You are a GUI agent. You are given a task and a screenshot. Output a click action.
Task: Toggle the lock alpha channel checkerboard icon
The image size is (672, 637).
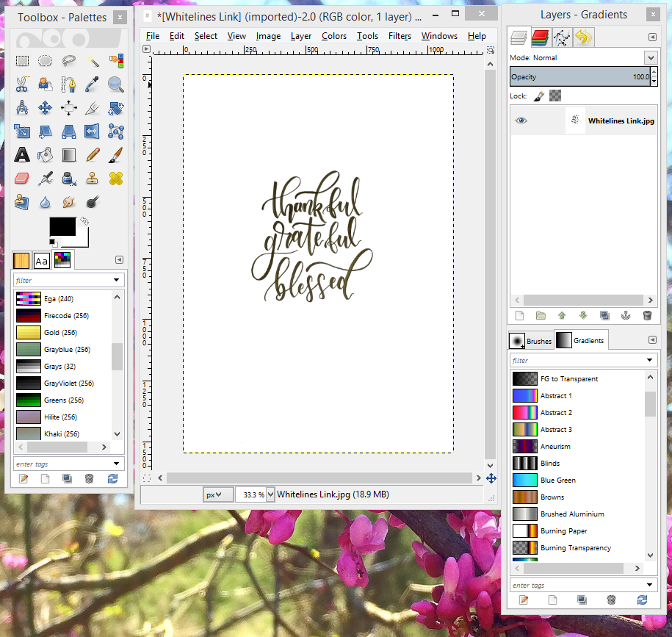click(x=555, y=96)
